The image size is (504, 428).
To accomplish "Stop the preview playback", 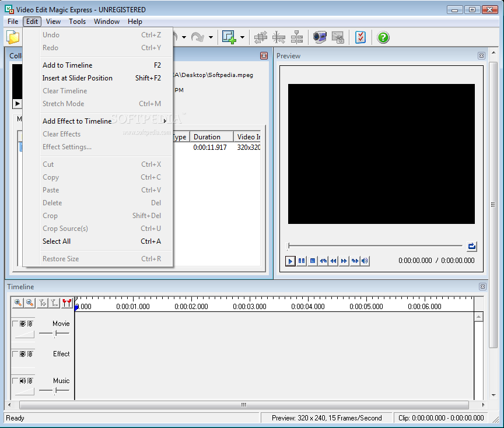I will click(313, 261).
